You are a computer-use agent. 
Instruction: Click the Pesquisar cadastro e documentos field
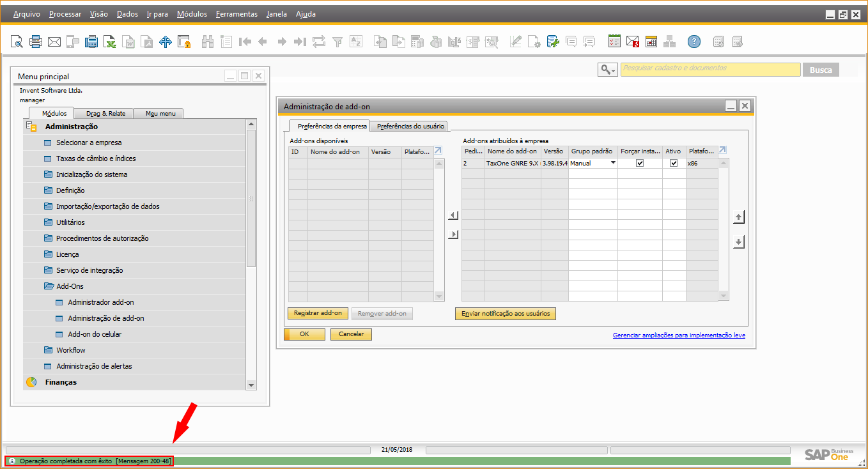coord(710,70)
